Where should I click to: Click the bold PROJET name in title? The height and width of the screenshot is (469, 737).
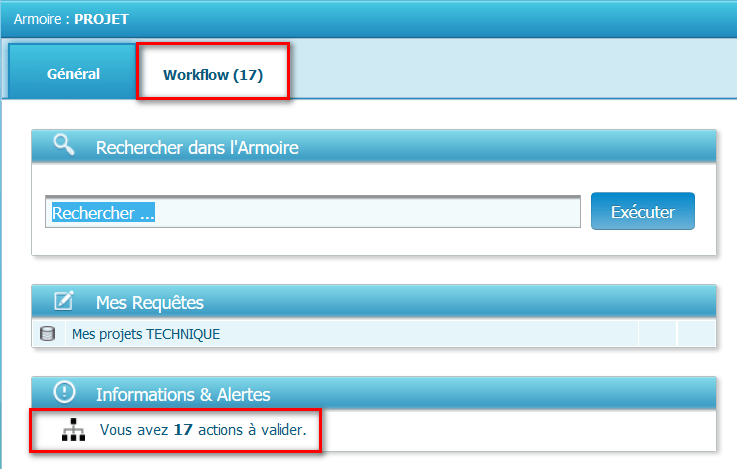click(102, 18)
